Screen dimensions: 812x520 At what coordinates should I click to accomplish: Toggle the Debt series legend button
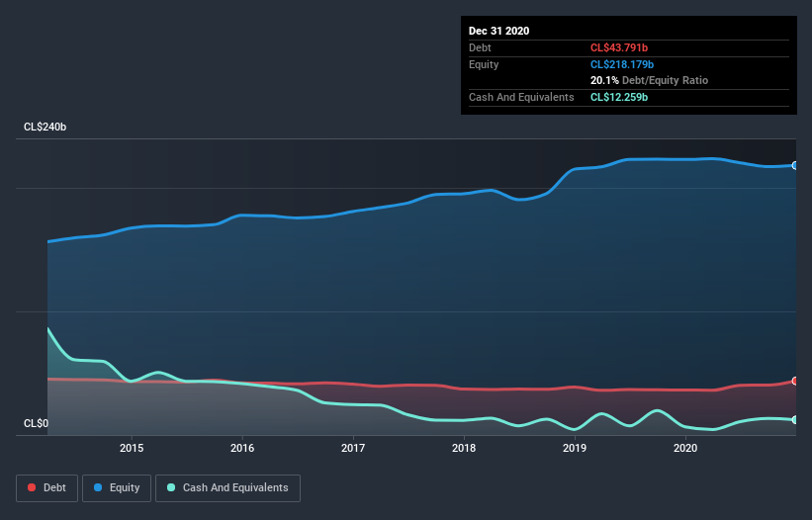tap(47, 488)
